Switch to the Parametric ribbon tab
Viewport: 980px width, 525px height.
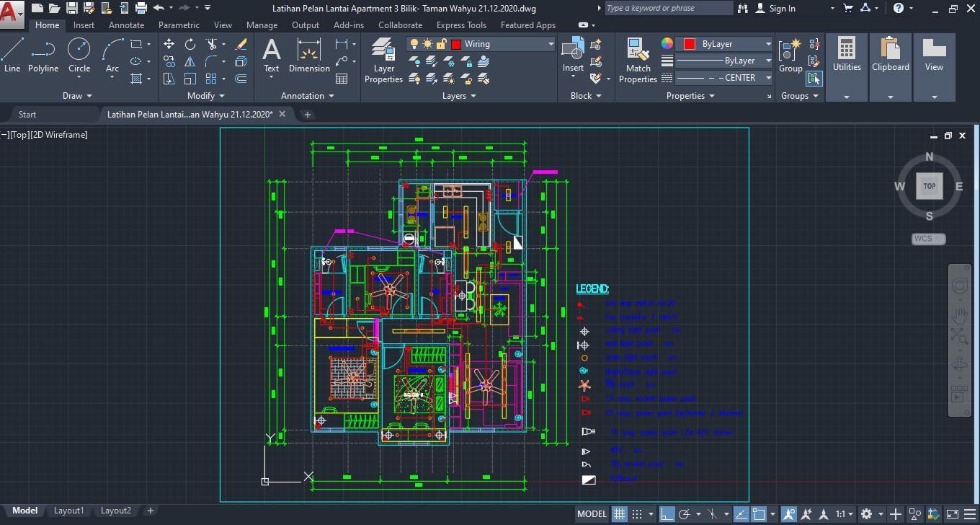pos(179,25)
